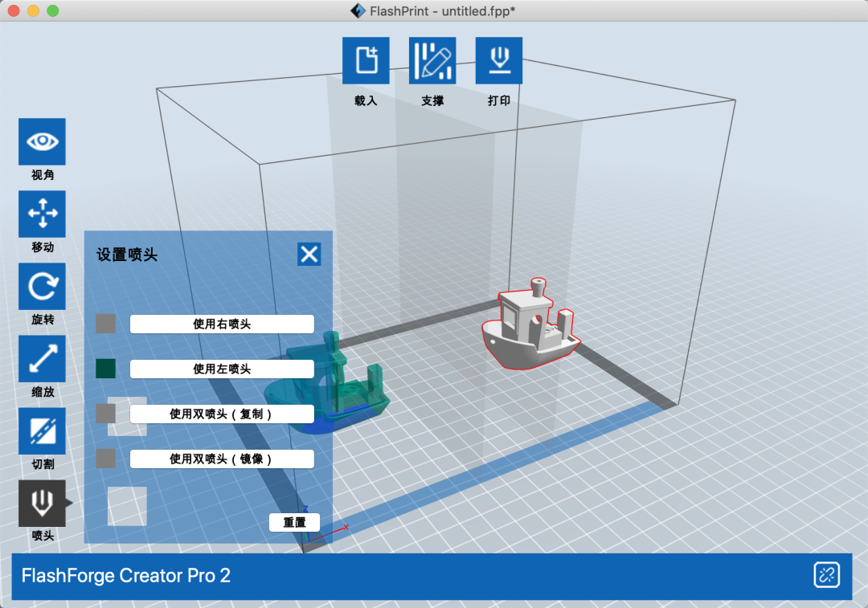The image size is (868, 608).
Task: Click the 设置喷头 panel title
Action: coord(127,255)
